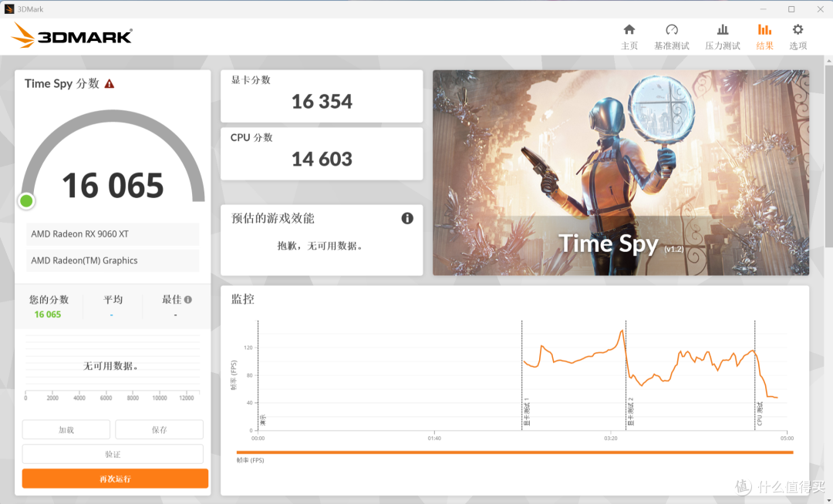Maximize the 3DMark window

(x=791, y=9)
